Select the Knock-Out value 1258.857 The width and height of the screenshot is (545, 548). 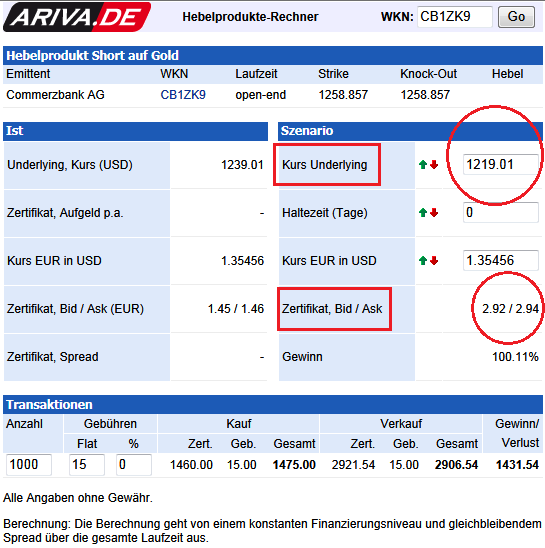click(x=425, y=95)
